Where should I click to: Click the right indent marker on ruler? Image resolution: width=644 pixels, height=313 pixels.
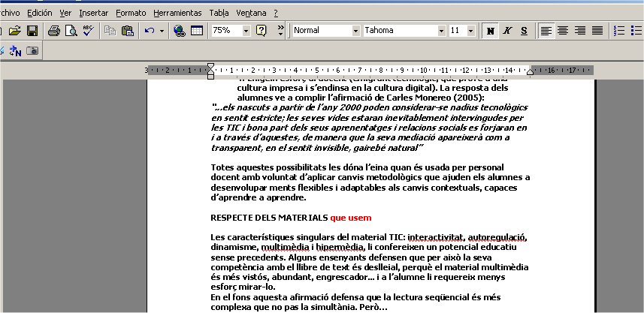[531, 72]
